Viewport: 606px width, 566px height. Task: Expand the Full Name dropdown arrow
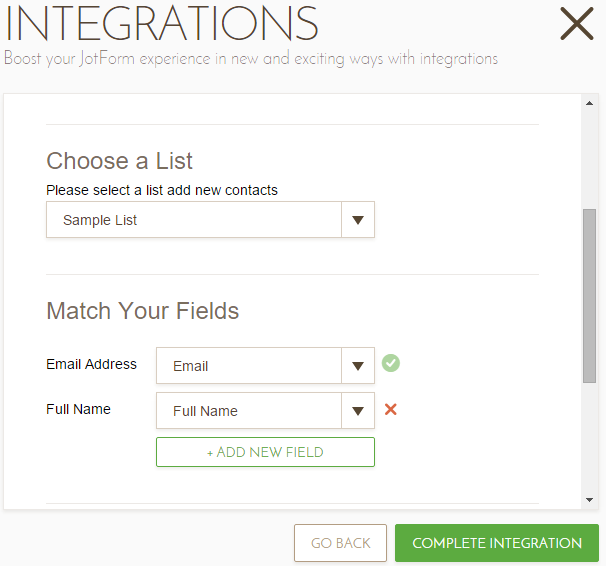click(358, 411)
